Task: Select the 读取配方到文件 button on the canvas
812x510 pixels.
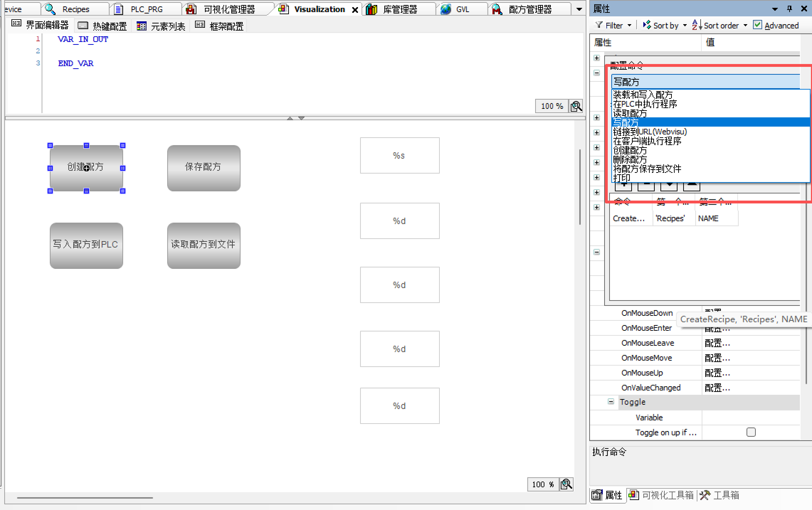Action: click(x=204, y=245)
